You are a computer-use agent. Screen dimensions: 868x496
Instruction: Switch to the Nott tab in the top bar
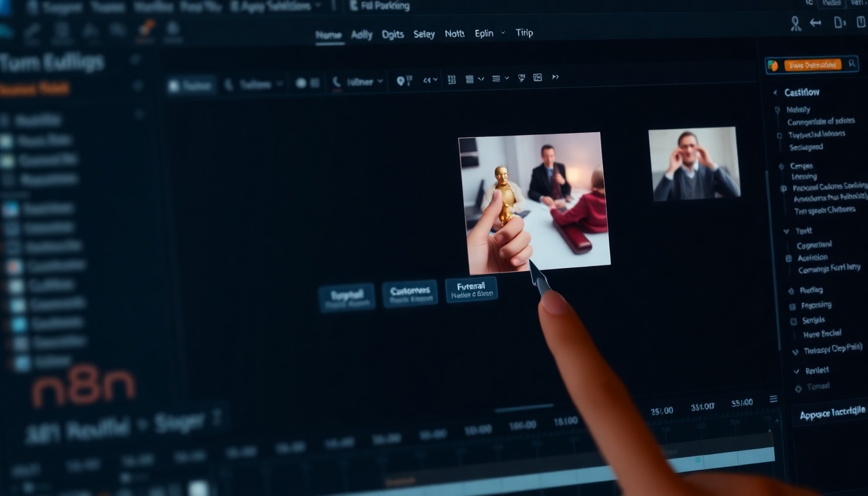pyautogui.click(x=454, y=34)
